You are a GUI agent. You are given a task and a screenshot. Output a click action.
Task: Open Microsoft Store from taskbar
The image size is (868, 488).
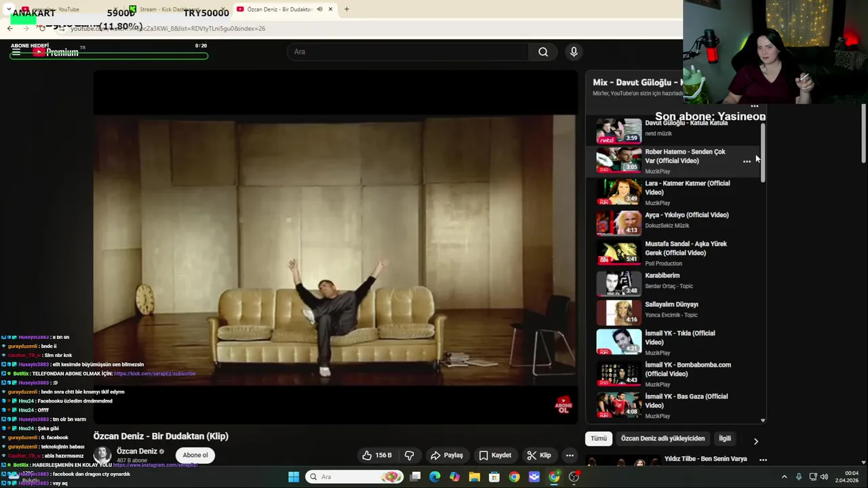coord(494,477)
